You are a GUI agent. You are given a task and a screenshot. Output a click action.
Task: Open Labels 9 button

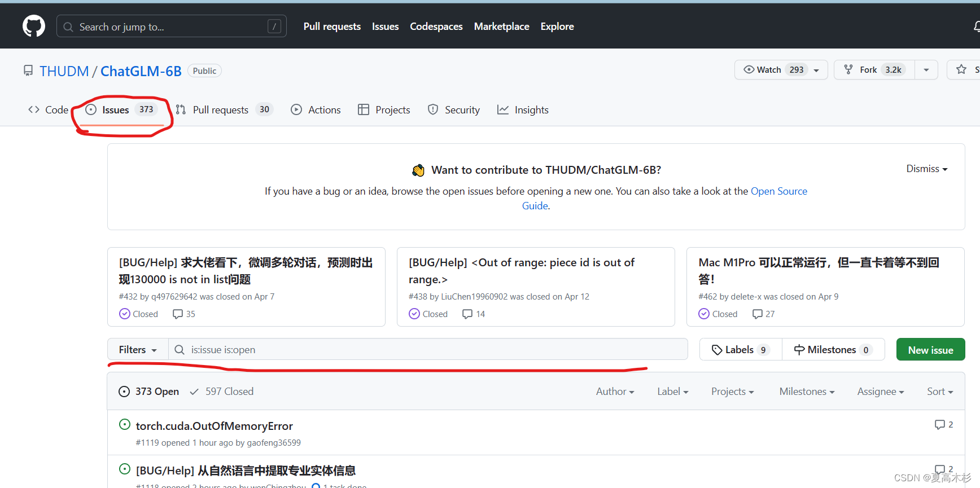click(x=741, y=350)
